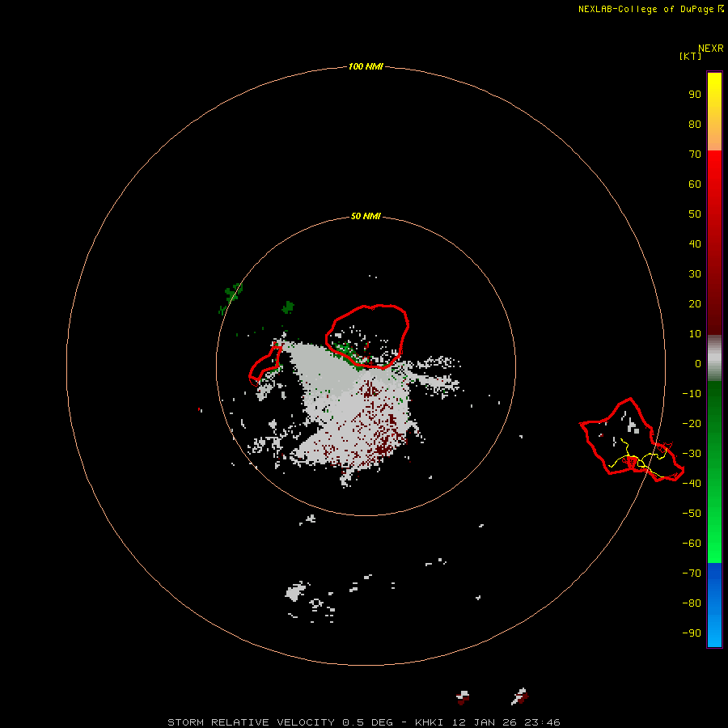Click the 60 value on the velocity scale
728x728 pixels.
tap(695, 184)
